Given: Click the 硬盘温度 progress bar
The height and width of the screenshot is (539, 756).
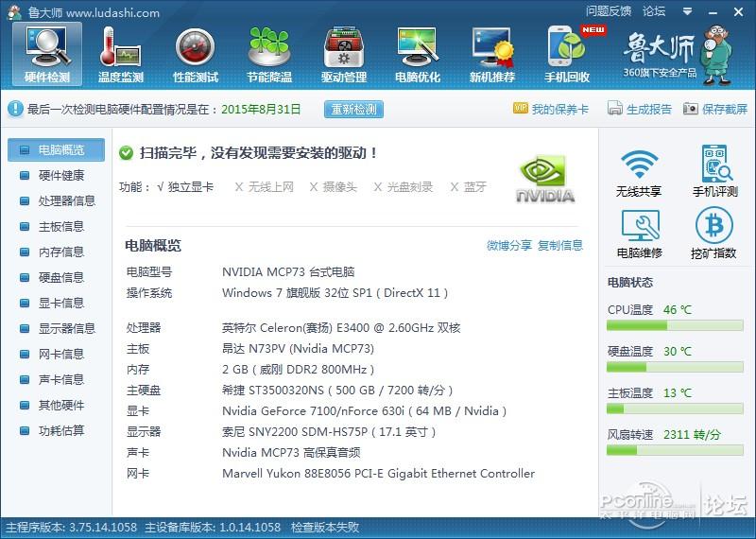Looking at the screenshot, I should coord(675,367).
